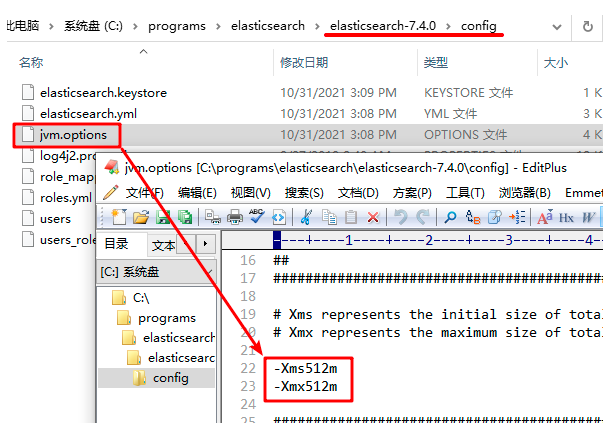The height and width of the screenshot is (423, 603).
Task: Click the Save floppy disk icon
Action: click(163, 218)
